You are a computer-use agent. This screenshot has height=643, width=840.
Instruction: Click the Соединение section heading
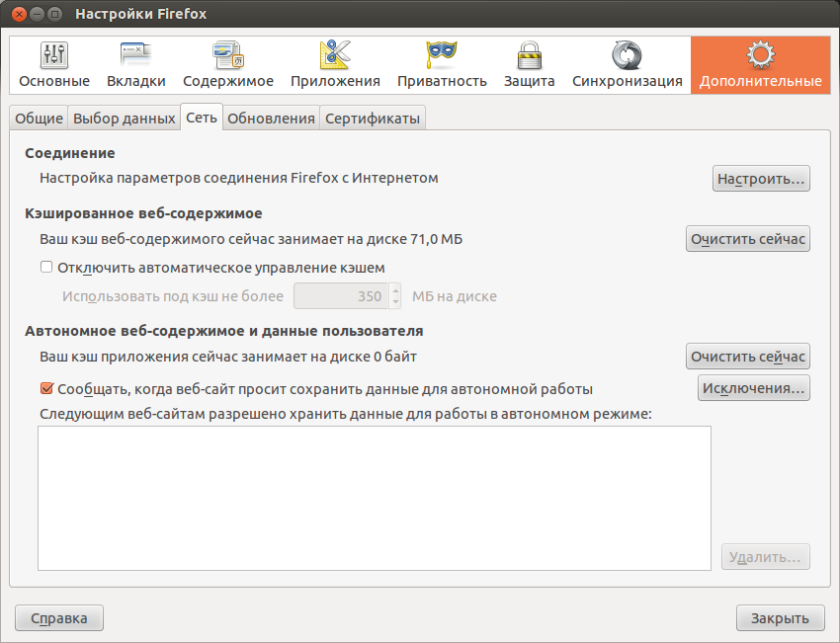70,153
